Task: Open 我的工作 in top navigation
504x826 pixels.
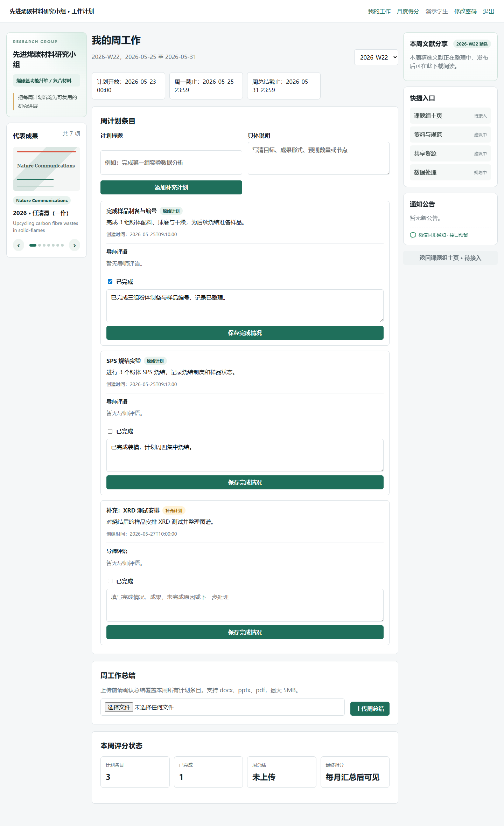Action: click(379, 11)
